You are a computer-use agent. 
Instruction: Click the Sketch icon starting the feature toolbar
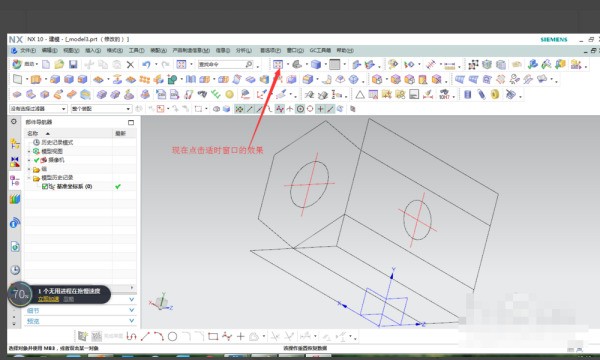click(x=17, y=79)
